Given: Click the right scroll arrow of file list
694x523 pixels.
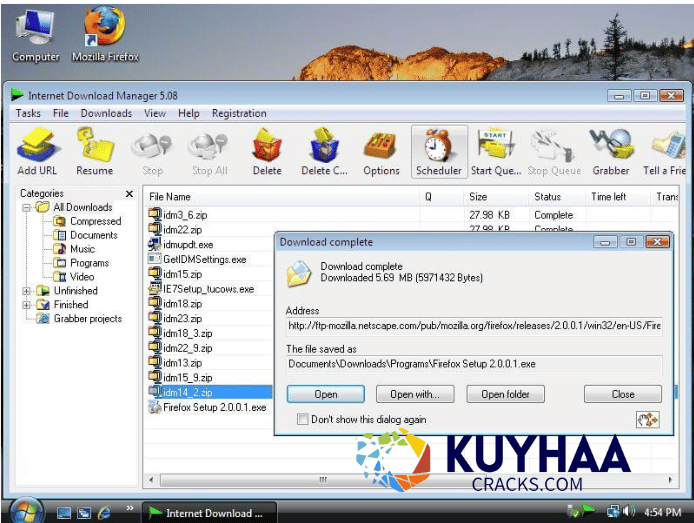Looking at the screenshot, I should 670,480.
